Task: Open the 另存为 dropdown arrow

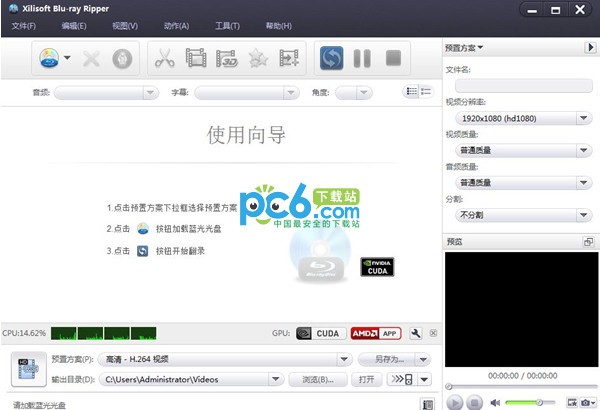Action: tap(424, 359)
